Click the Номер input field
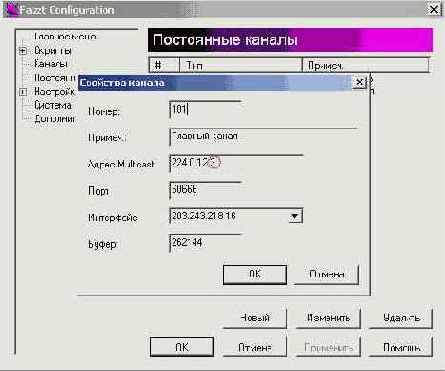Viewport: 445px width, 371px height. pos(205,110)
